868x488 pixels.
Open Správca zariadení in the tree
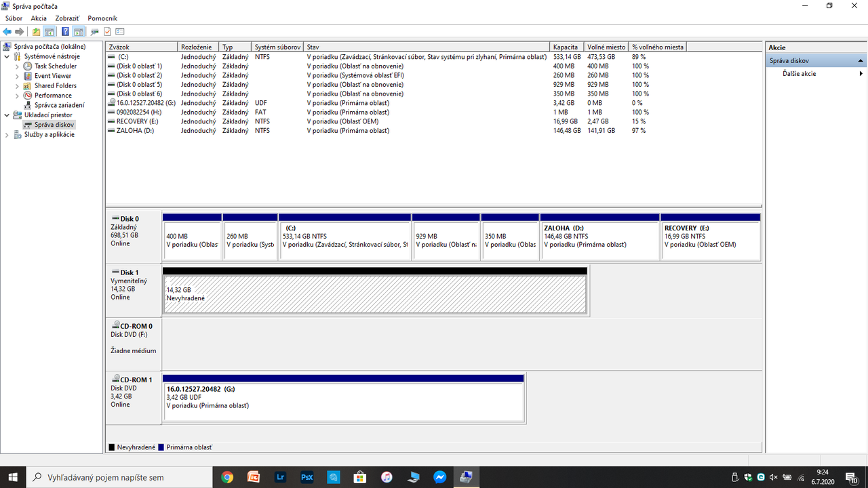60,105
